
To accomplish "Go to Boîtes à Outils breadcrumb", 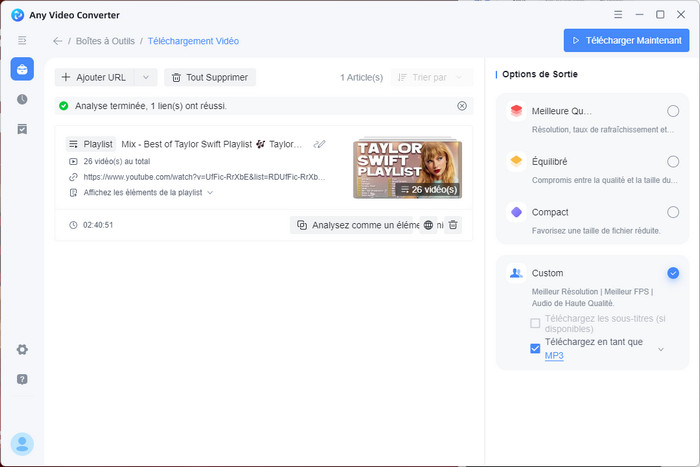I will click(x=107, y=41).
